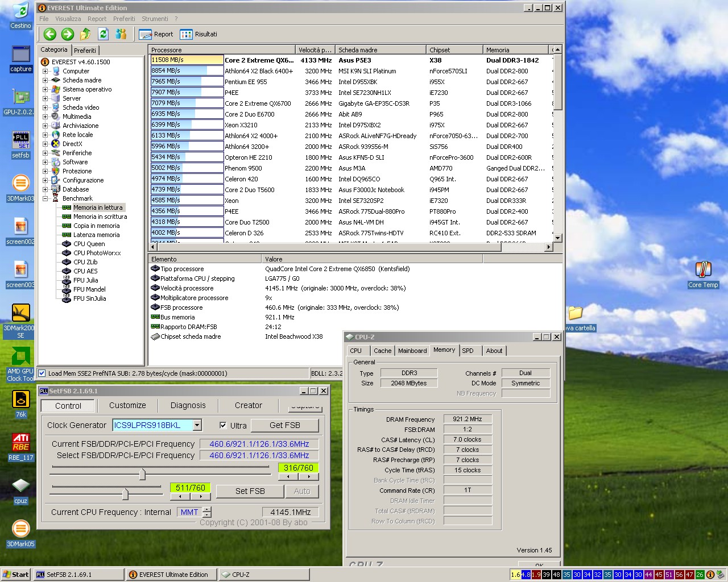This screenshot has height=582, width=728.
Task: Toggle the Load Mem SSE2 status bar checkbox
Action: (x=42, y=373)
